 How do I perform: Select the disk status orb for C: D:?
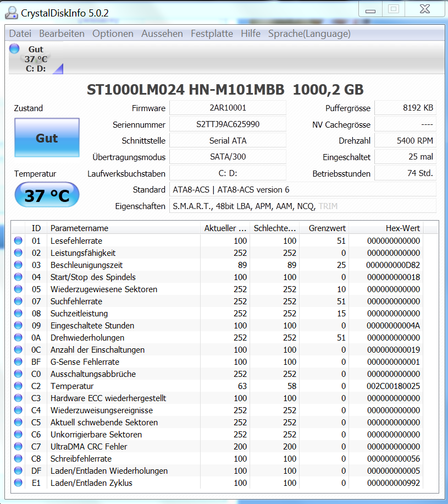point(14,49)
